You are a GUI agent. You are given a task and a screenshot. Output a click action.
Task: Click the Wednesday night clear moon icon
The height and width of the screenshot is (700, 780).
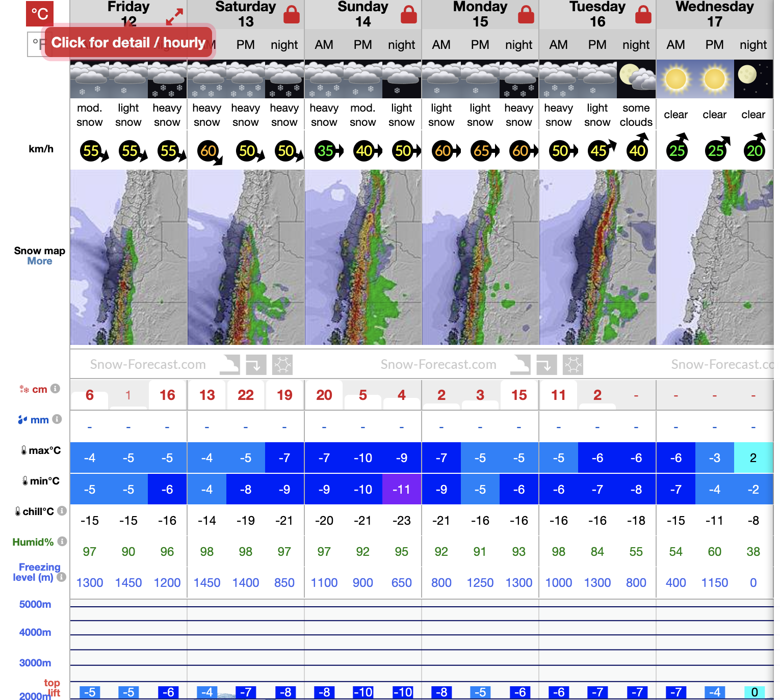click(x=753, y=79)
